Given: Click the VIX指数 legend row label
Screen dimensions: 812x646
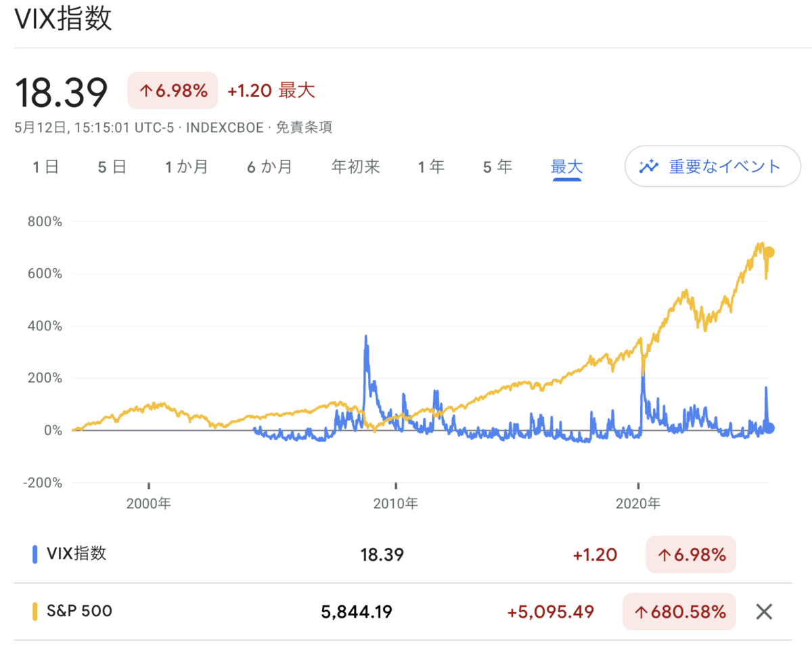Looking at the screenshot, I should click(x=76, y=553).
